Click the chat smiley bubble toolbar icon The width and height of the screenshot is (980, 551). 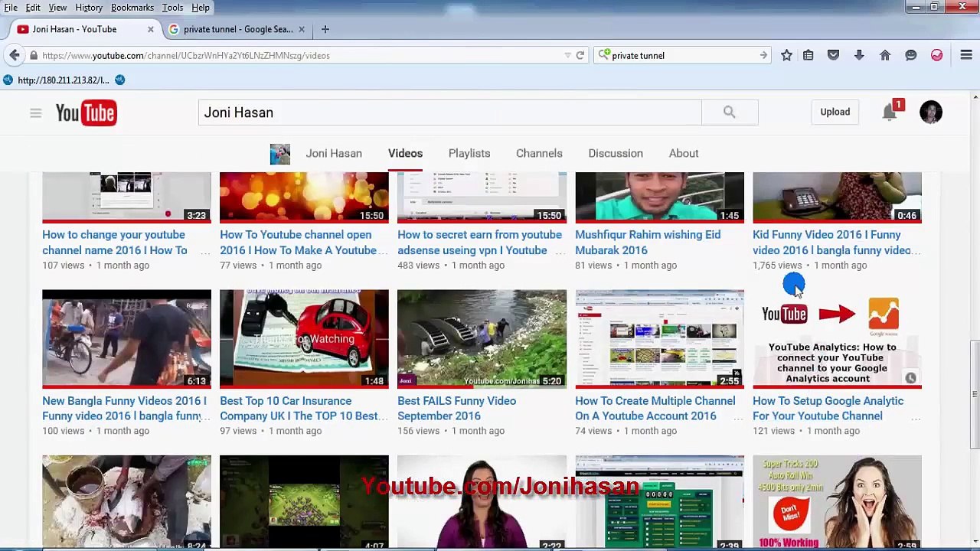coord(910,55)
